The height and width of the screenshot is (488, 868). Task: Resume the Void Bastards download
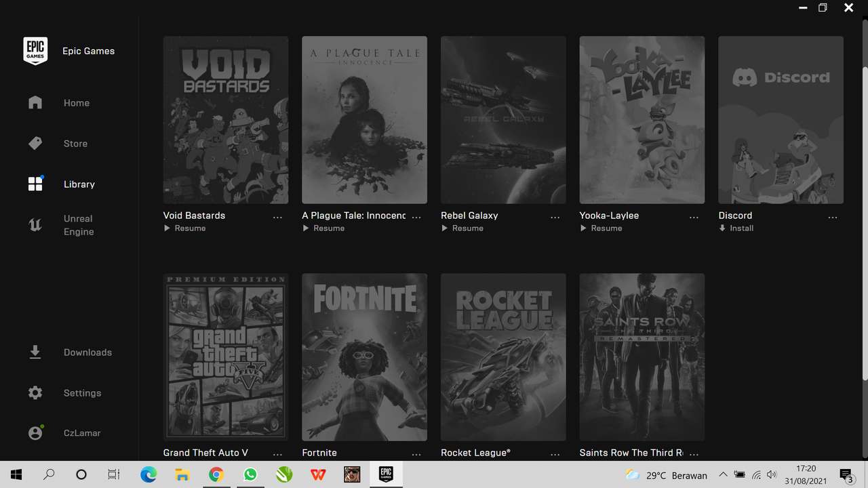click(x=184, y=228)
